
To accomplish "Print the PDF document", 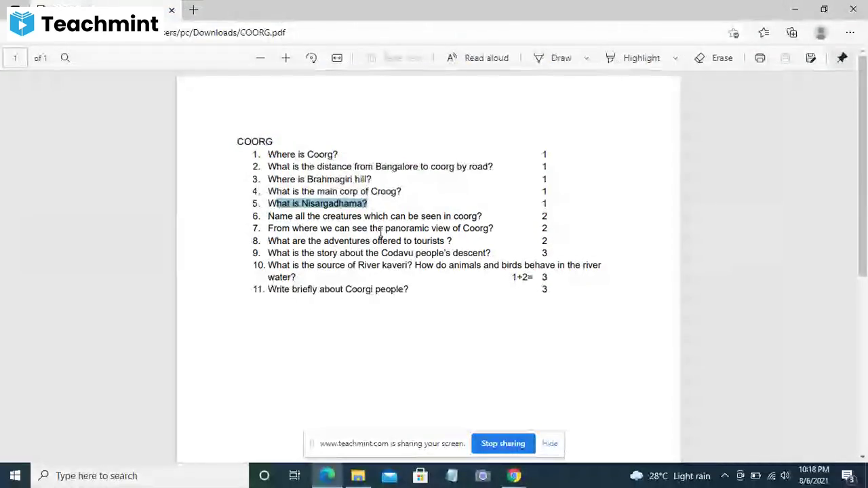I will [760, 58].
